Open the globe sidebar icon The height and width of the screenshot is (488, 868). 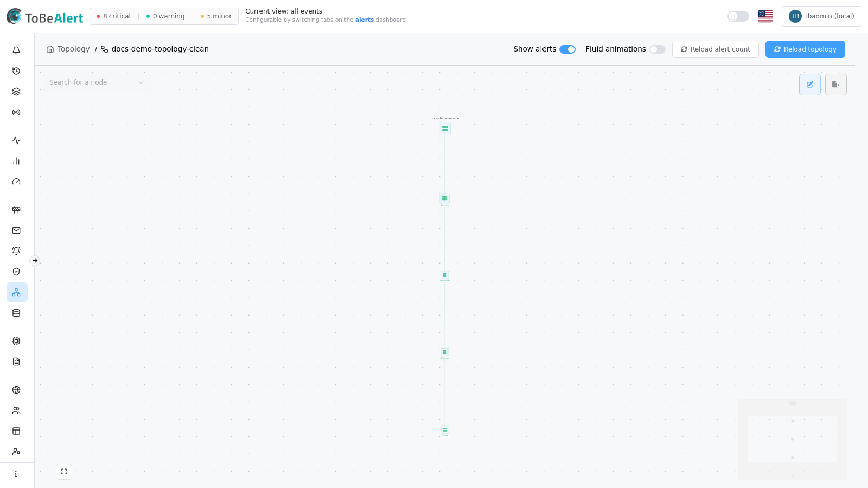(x=16, y=390)
